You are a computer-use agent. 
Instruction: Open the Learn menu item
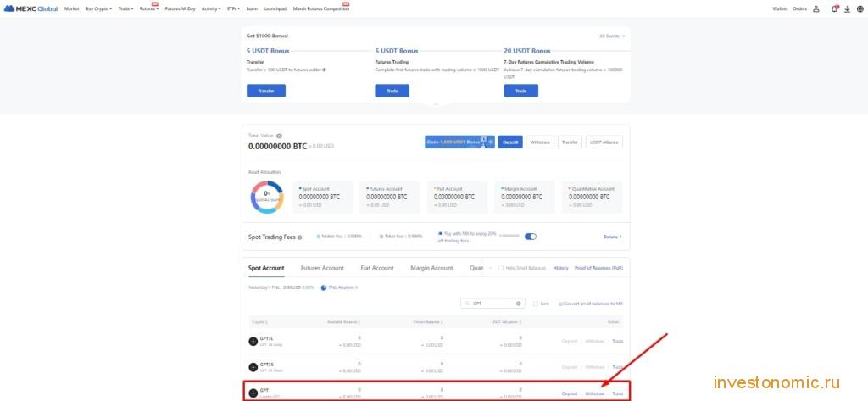click(x=252, y=8)
